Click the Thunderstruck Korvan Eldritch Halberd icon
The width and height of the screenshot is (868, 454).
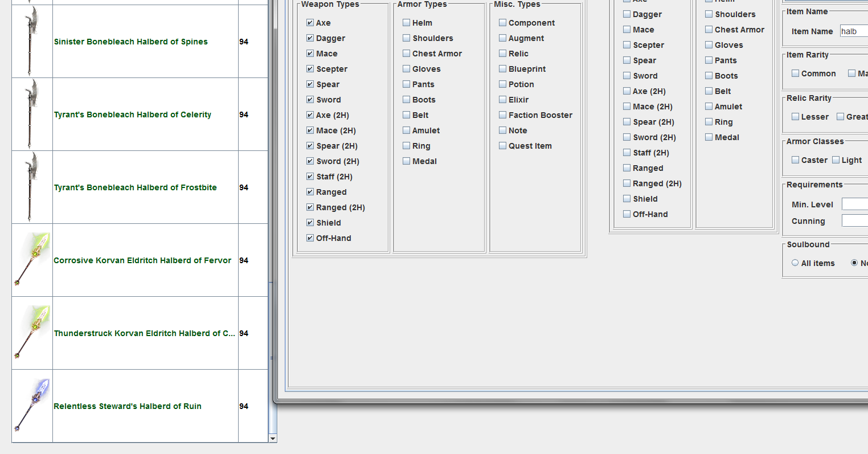coord(32,333)
